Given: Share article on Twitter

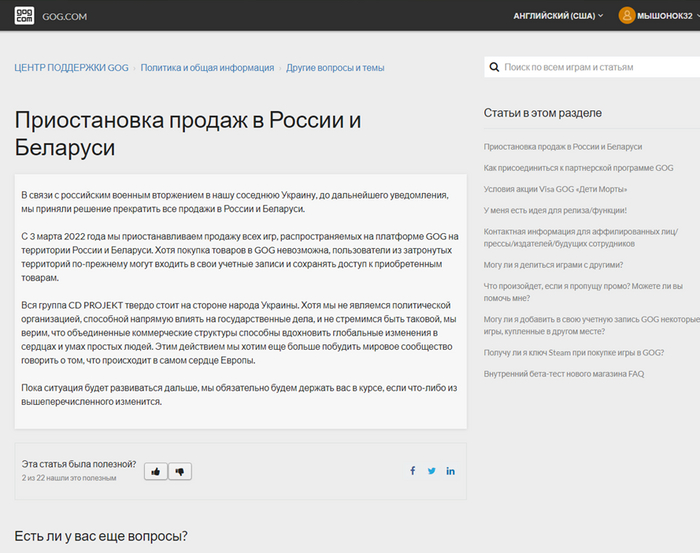Looking at the screenshot, I should tap(432, 471).
